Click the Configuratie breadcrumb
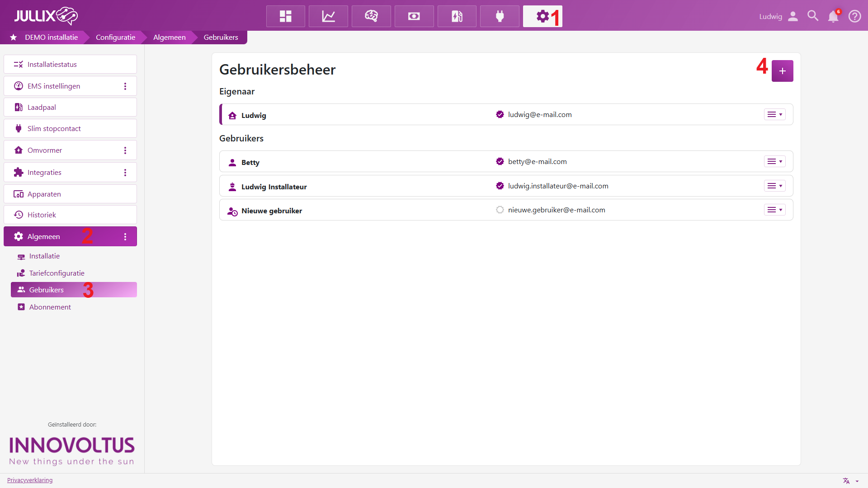Image resolution: width=868 pixels, height=488 pixels. 115,37
